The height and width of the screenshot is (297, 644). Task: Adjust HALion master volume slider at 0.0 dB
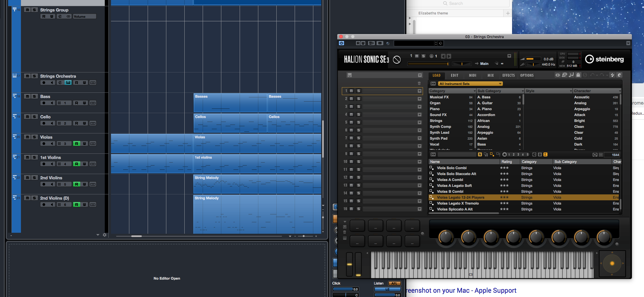tap(534, 59)
